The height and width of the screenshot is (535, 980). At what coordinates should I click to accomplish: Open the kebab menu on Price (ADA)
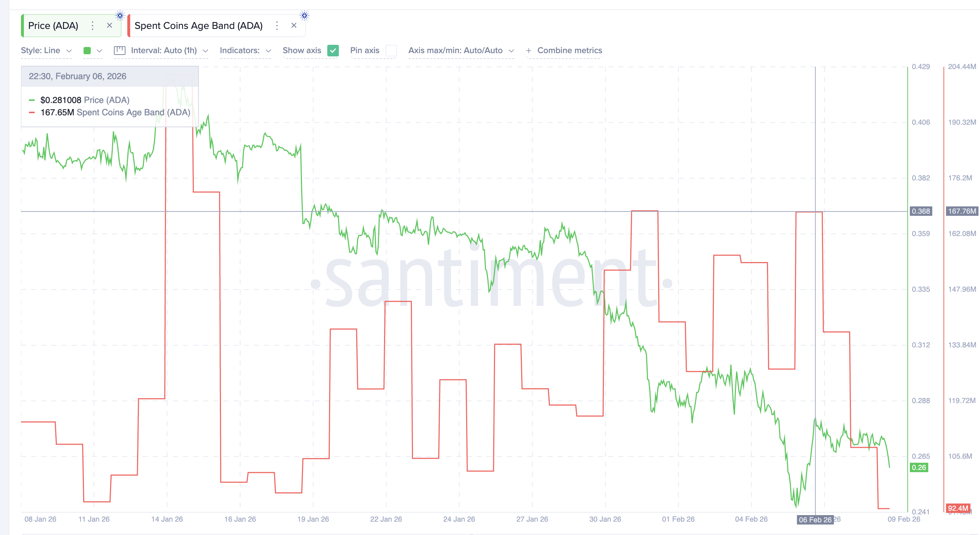(93, 25)
